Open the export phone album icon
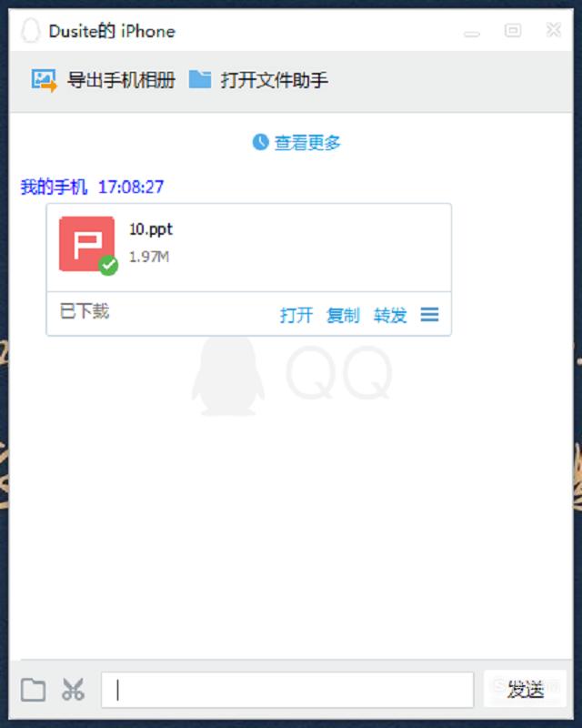582x728 pixels. tap(44, 80)
